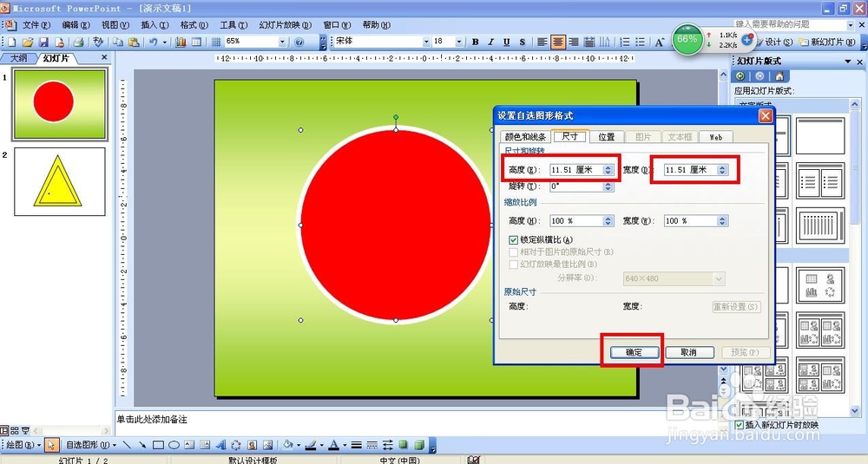Viewport: 868px width, 464px height.
Task: Open the font size 18 dropdown
Action: 459,42
